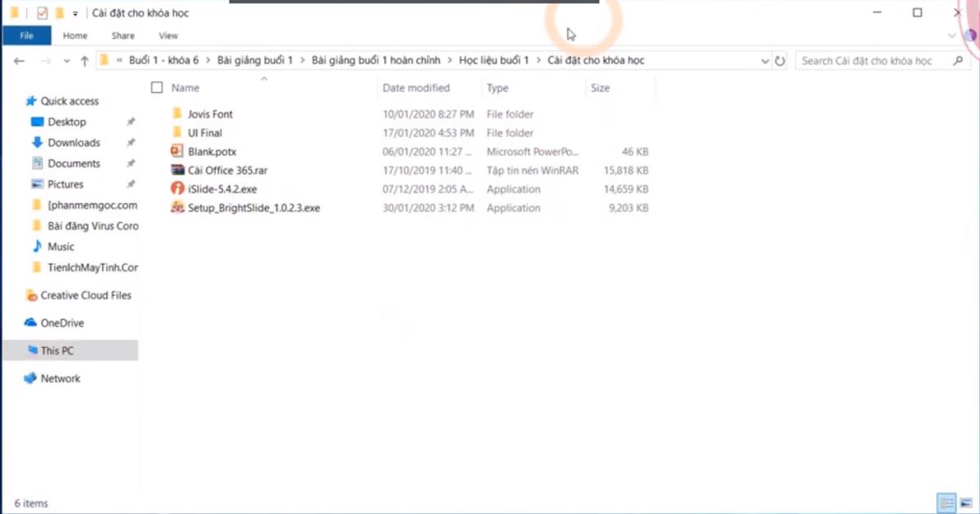
Task: Click the Forward navigation arrow
Action: pos(46,61)
